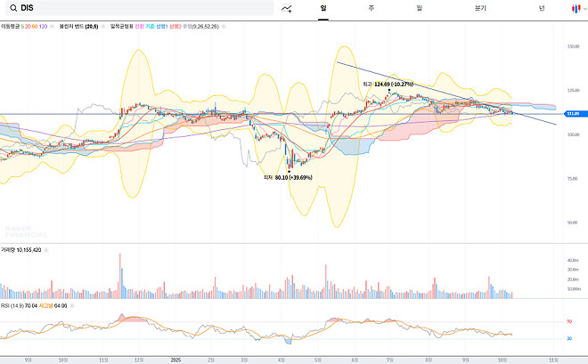Focus the DIS ticker search field
Screen dimensions: 588x364
pos(140,8)
